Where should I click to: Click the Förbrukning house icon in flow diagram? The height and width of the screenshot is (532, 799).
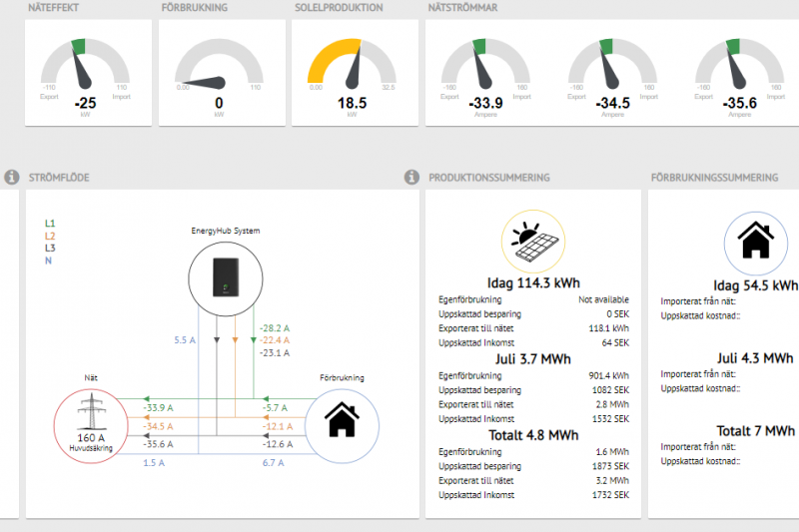[x=342, y=419]
